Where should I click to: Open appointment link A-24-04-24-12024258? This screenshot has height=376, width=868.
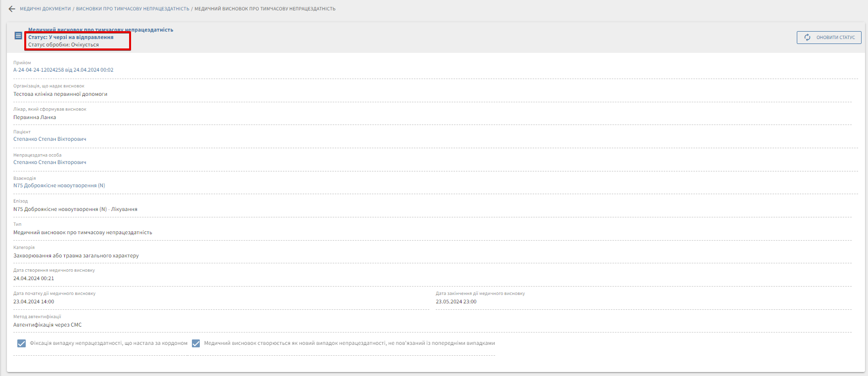coord(63,70)
